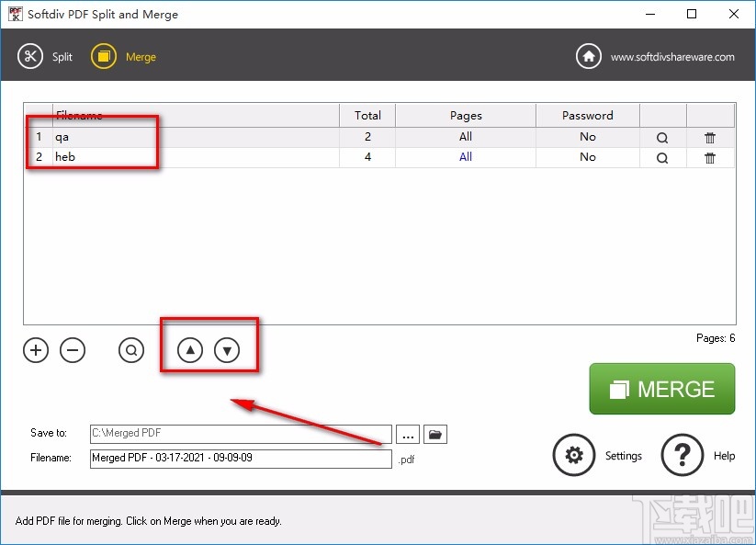756x545 pixels.
Task: Open Help question mark icon
Action: coord(683,455)
